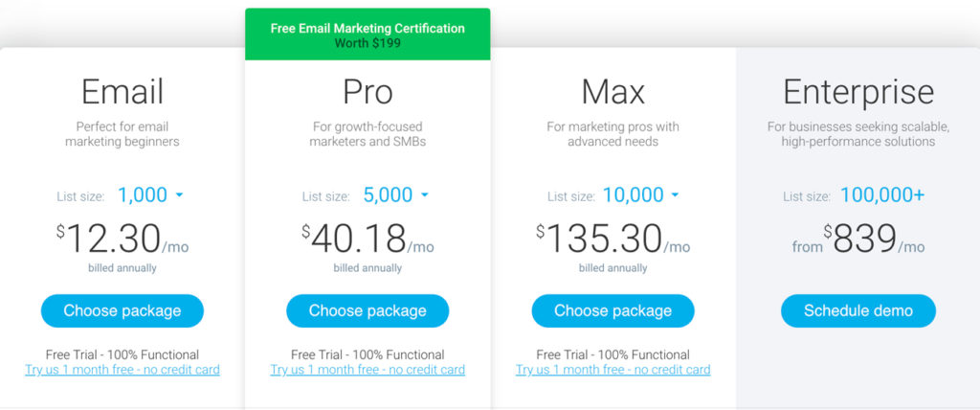Try one month free under Max plan
980x410 pixels.
[613, 370]
